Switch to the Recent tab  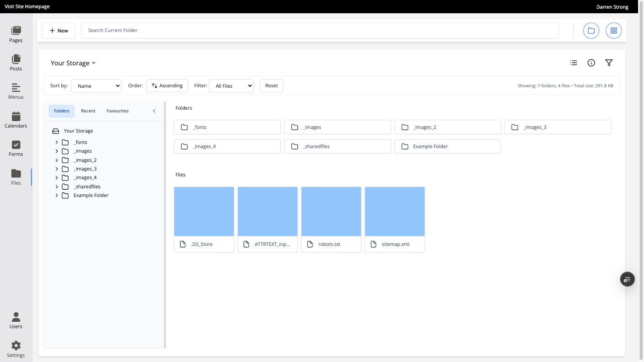pos(88,111)
